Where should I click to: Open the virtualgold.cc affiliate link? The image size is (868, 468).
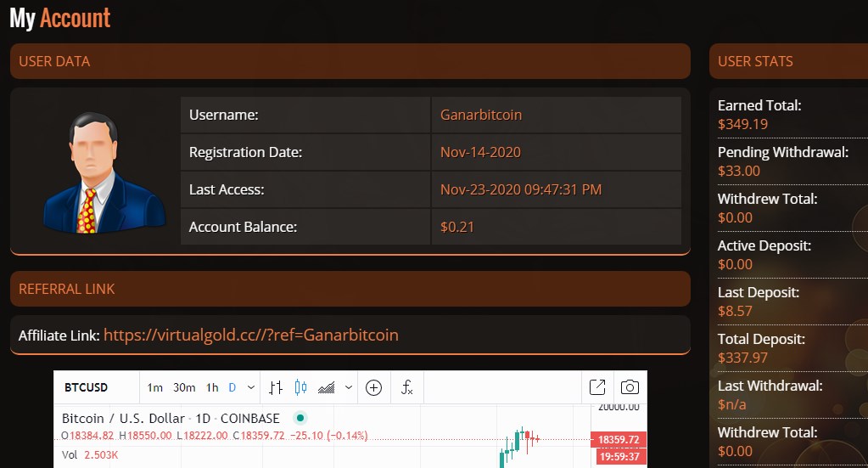251,335
